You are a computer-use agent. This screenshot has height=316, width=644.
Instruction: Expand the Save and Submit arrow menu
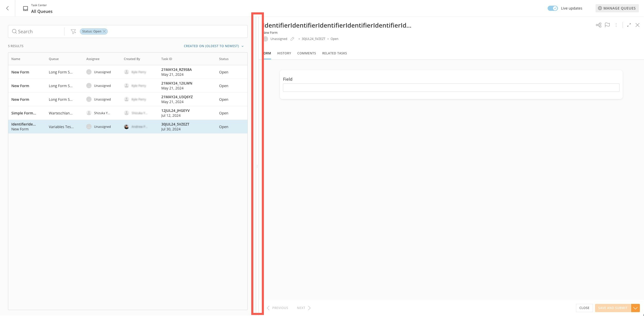click(635, 308)
